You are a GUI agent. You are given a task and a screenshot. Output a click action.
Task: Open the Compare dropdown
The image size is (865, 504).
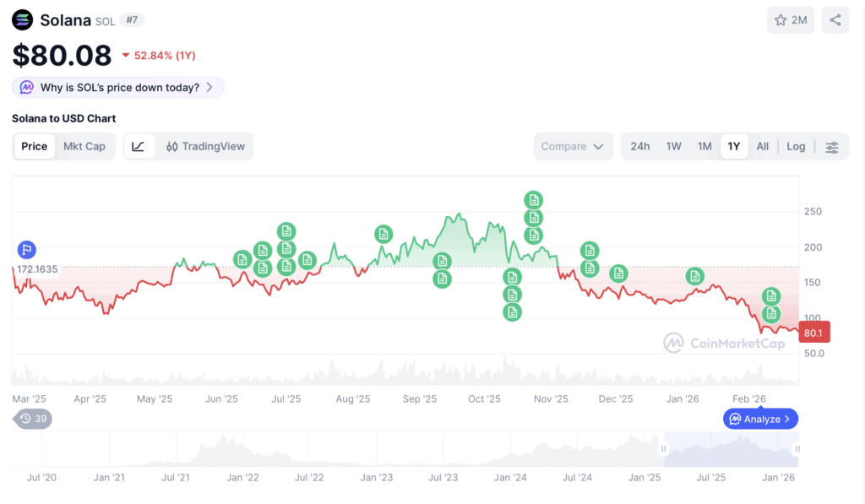tap(574, 146)
